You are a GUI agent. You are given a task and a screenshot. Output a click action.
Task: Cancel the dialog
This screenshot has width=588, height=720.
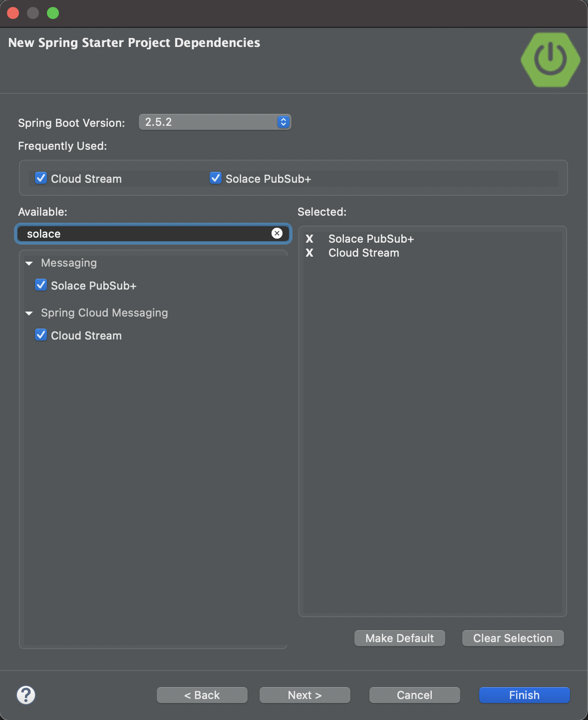coord(414,695)
